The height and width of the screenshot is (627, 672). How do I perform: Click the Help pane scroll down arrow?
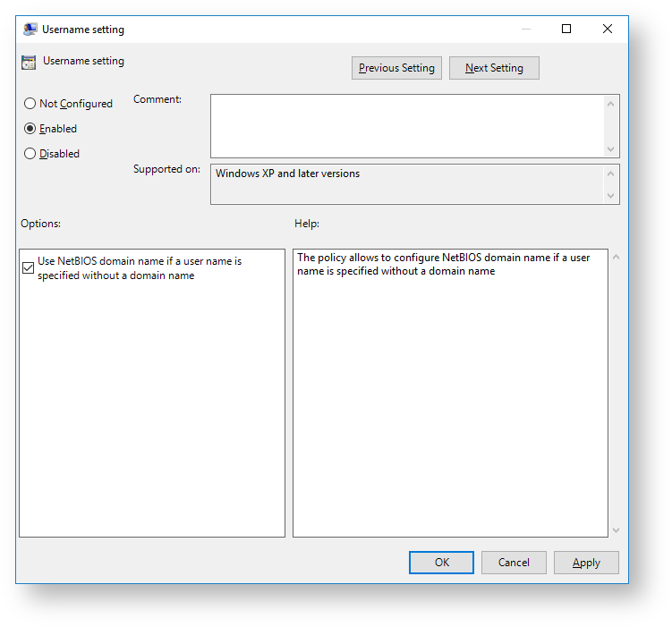616,530
